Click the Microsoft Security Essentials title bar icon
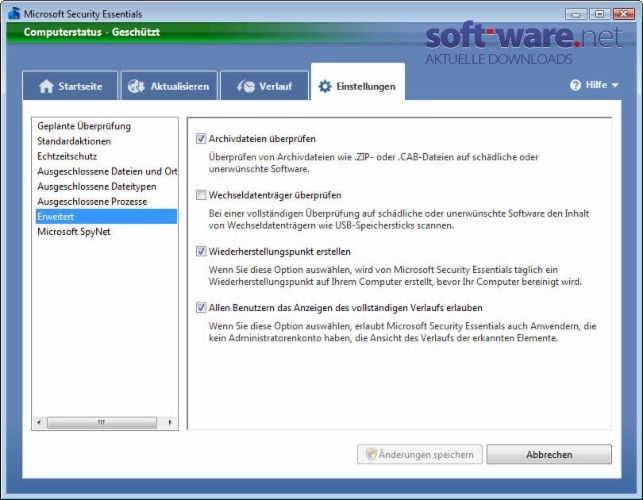 (14, 13)
